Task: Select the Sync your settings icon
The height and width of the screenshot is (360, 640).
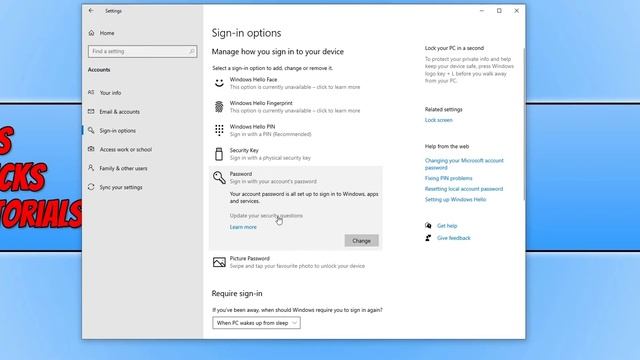Action: tap(91, 187)
